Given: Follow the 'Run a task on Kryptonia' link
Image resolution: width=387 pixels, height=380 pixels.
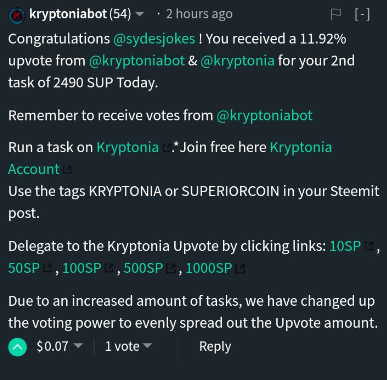Looking at the screenshot, I should tap(128, 147).
